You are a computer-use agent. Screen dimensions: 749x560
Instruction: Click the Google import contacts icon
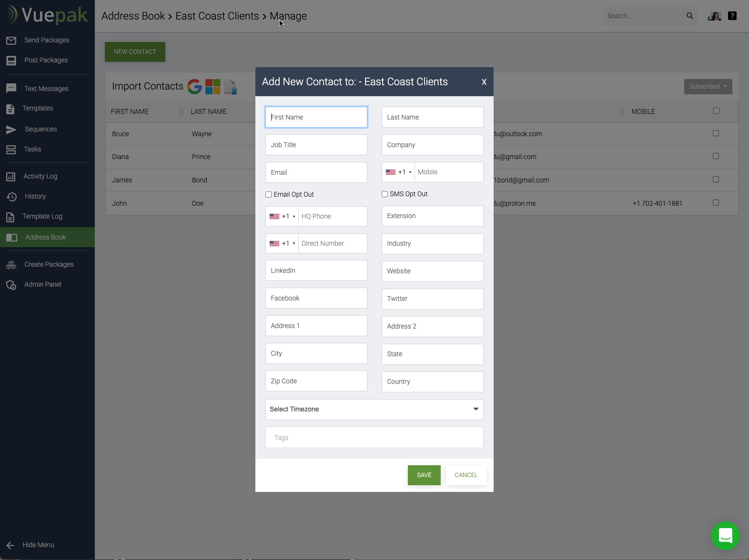coord(194,87)
